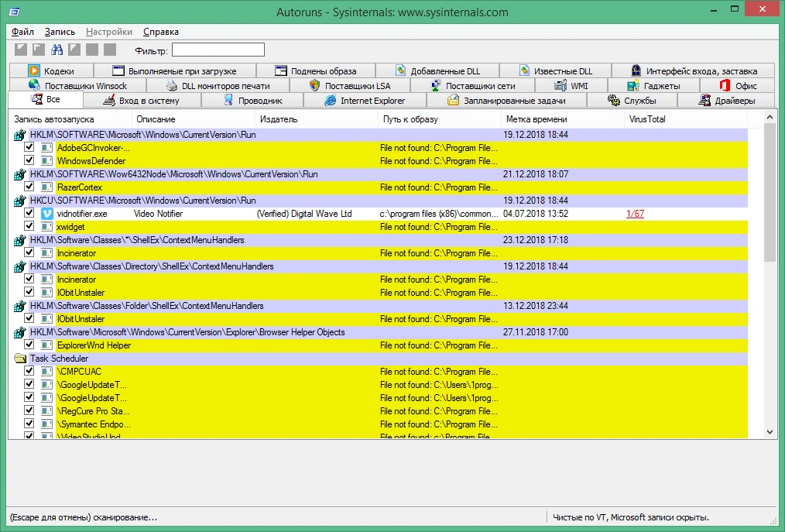The height and width of the screenshot is (532, 785).
Task: Click the file icon beside AdobeGCInvoker entry
Action: (x=46, y=148)
